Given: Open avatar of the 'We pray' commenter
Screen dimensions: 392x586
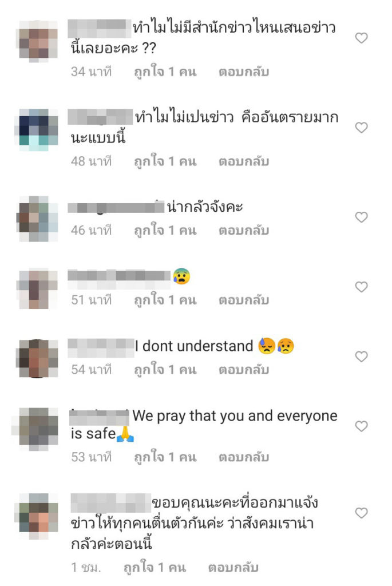Looking at the screenshot, I should click(x=38, y=428).
